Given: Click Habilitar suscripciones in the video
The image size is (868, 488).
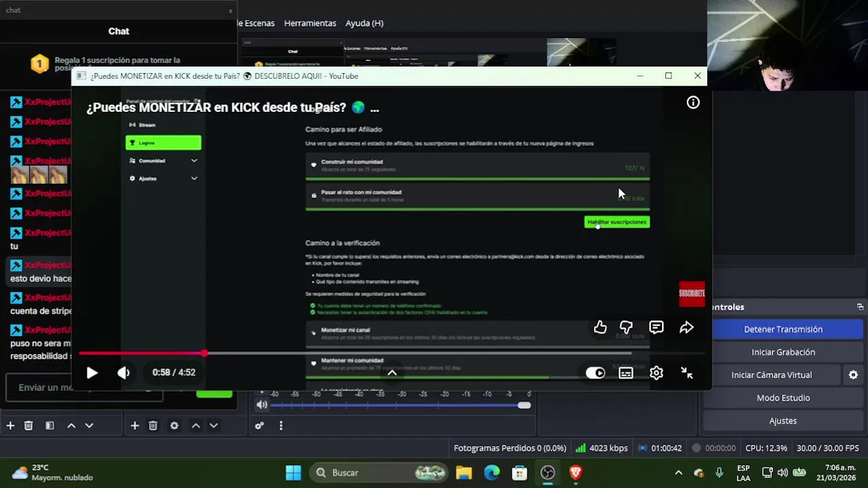Looking at the screenshot, I should click(x=617, y=222).
